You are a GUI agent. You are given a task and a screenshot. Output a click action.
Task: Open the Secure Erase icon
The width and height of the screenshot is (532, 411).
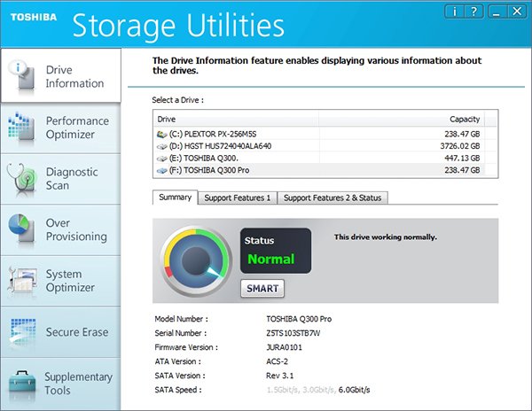[x=22, y=332]
